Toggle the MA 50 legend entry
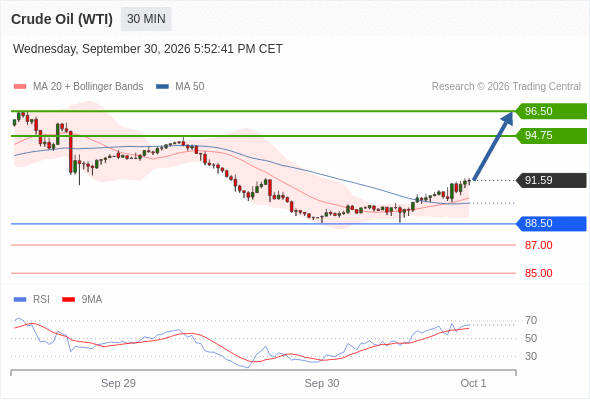This screenshot has width=590, height=400. (x=180, y=87)
